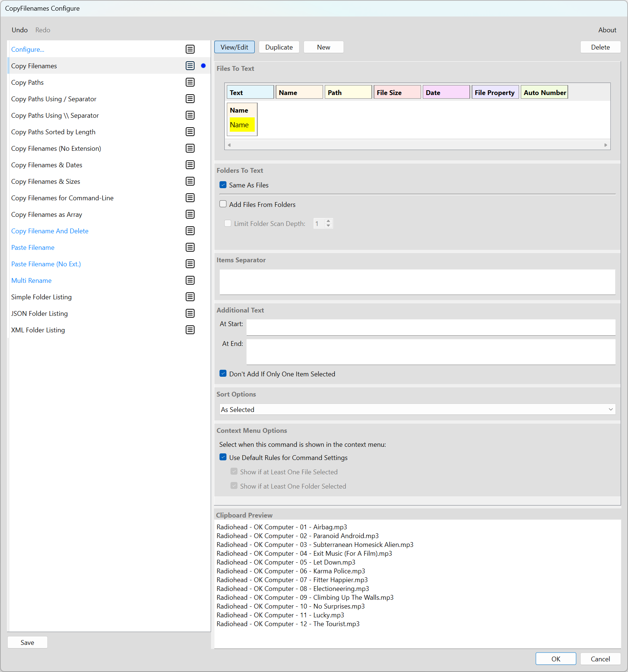
Task: Insert the Date field token
Action: tap(446, 92)
